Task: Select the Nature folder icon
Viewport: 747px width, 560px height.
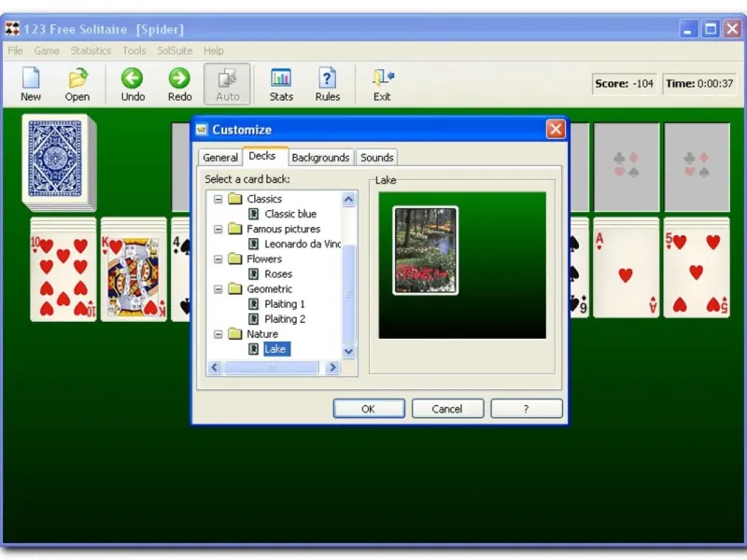Action: 235,334
